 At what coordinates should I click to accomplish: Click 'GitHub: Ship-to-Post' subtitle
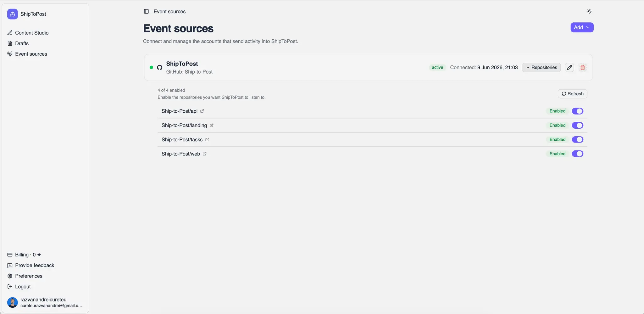click(x=189, y=72)
